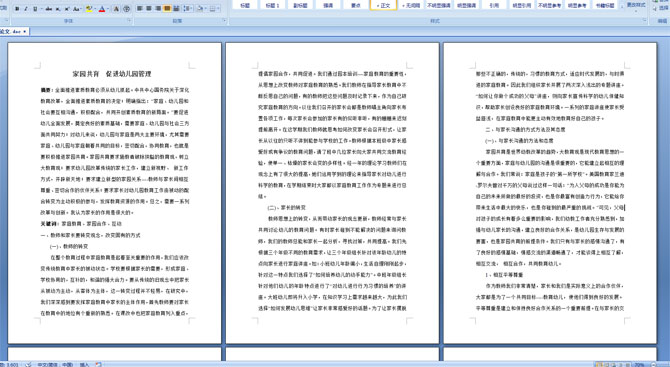Click the enclosed character icon
Image resolution: width=670 pixels, height=367 pixels.
126,9
